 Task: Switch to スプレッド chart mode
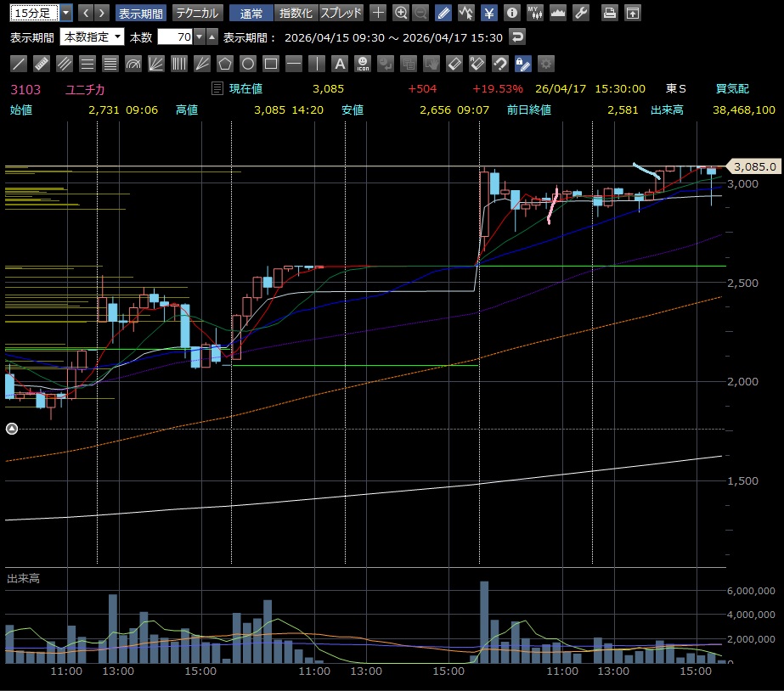(x=341, y=13)
